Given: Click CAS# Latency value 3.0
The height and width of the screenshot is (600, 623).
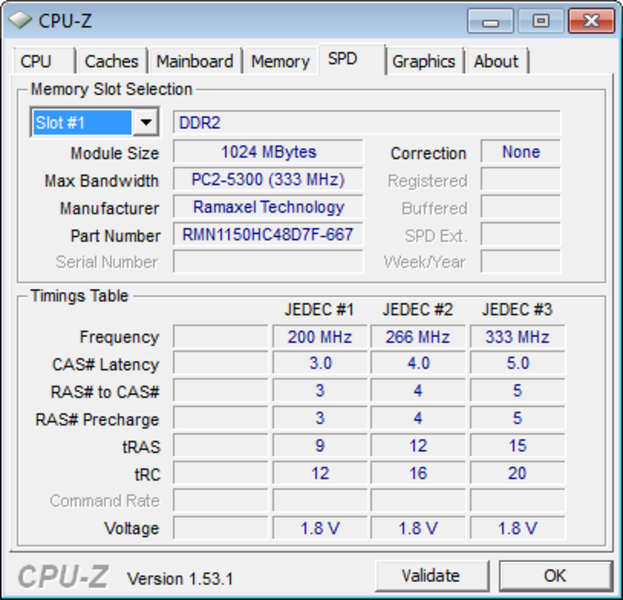Looking at the screenshot, I should [320, 363].
